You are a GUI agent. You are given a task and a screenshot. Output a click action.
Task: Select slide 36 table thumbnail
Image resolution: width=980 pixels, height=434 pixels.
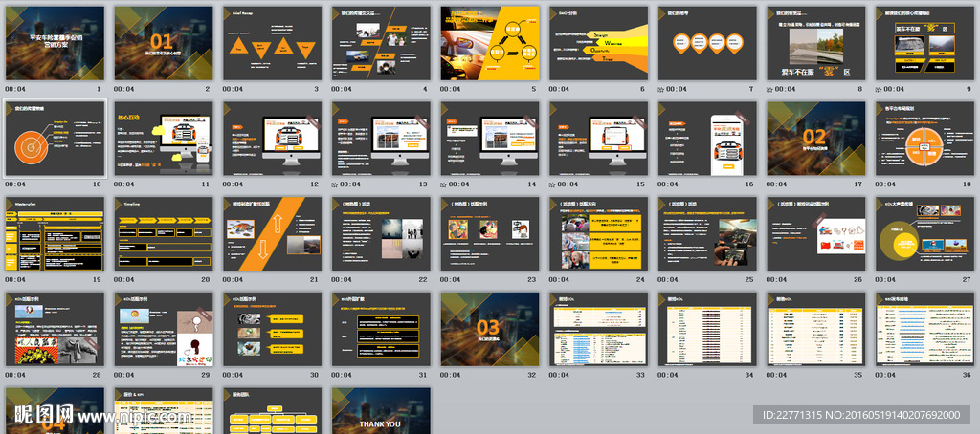[x=925, y=329]
